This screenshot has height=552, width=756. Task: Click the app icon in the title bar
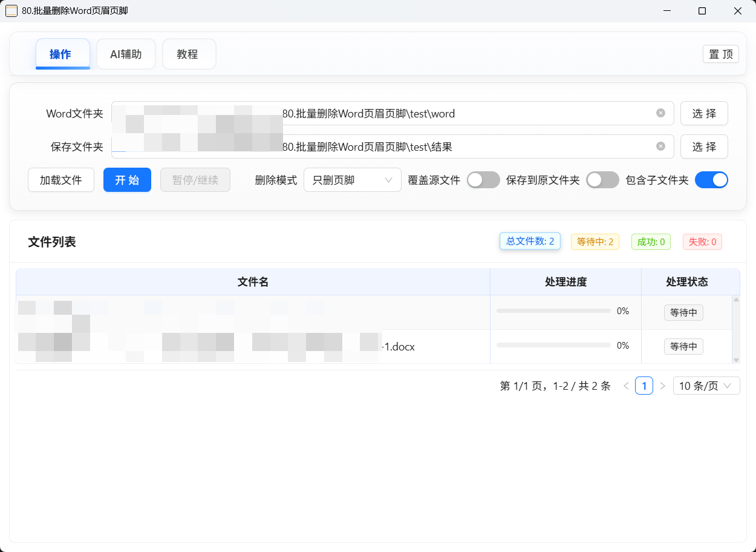point(11,11)
